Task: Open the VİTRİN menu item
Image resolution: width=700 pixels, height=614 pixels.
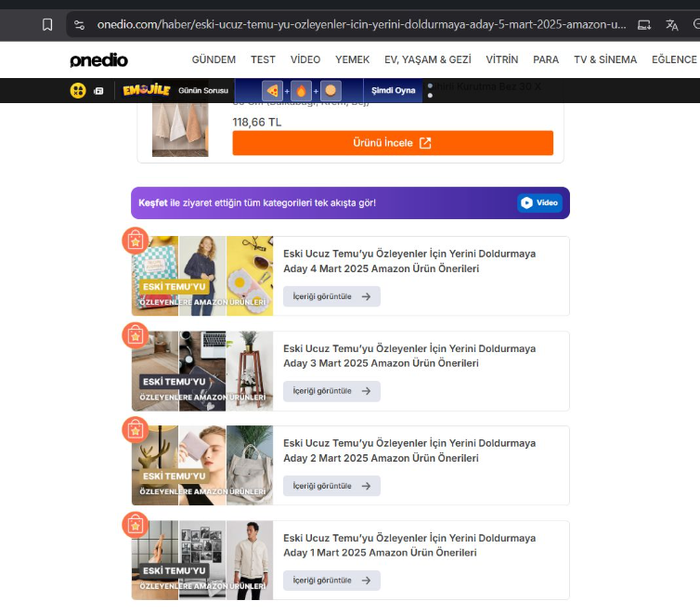Action: click(x=501, y=59)
